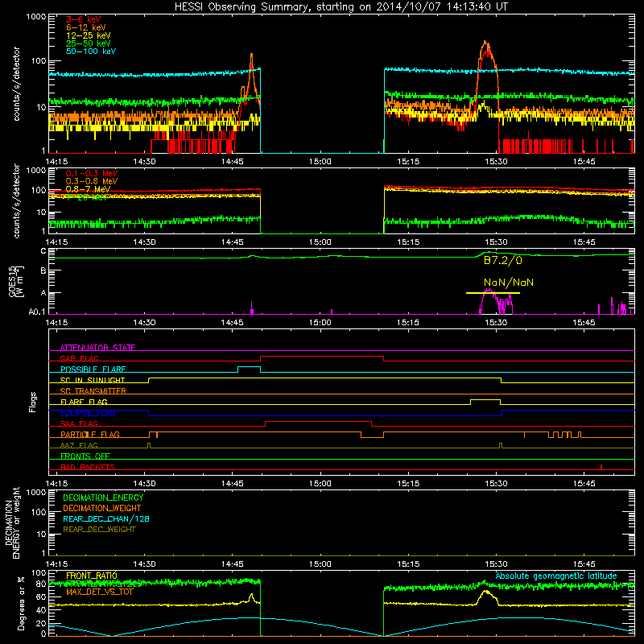
Task: Click the raised step of the FLARE_FLAG line
Action: coord(485,399)
